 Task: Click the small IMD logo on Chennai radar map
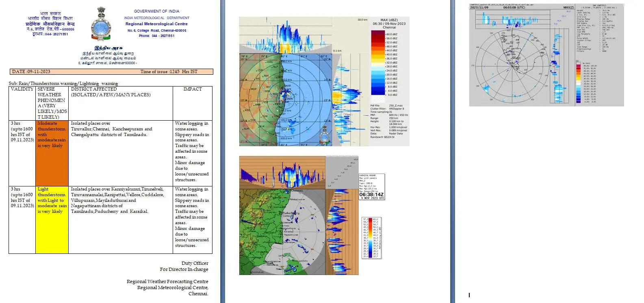(x=324, y=135)
